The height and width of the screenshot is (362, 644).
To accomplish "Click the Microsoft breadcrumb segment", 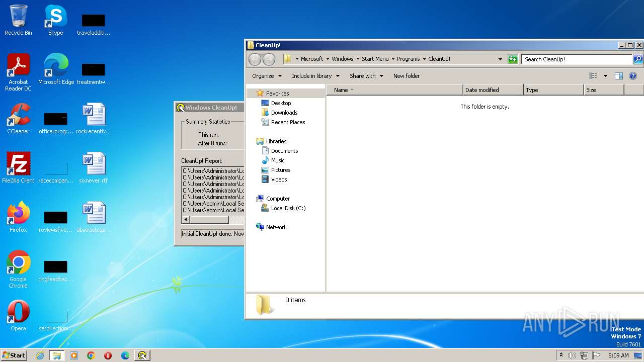I will tap(312, 59).
